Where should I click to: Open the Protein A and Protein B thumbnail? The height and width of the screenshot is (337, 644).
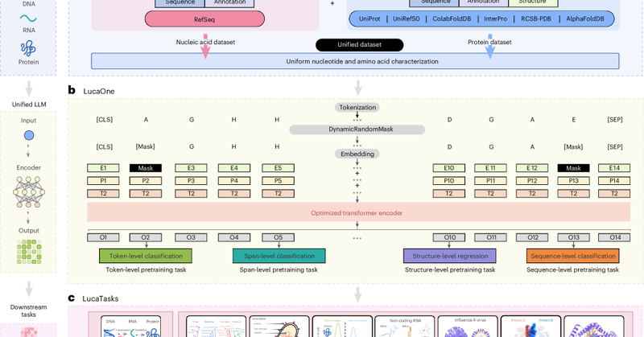pos(530,327)
